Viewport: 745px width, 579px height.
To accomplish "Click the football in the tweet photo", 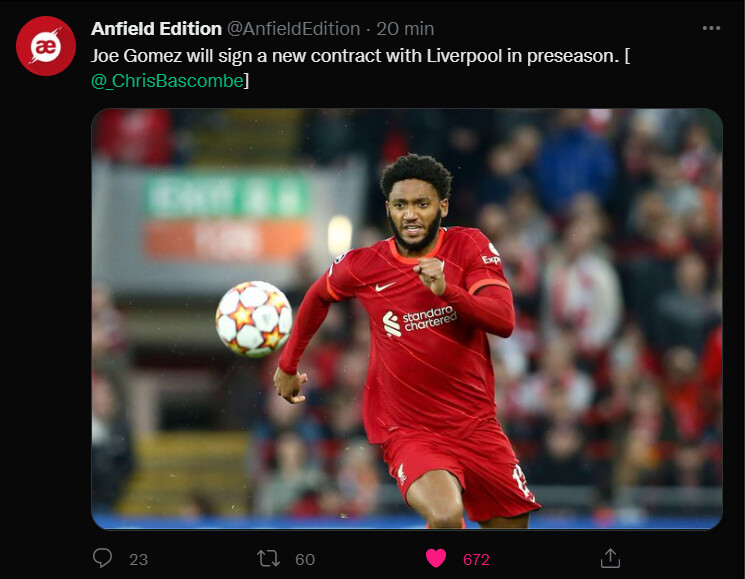I will tap(254, 319).
